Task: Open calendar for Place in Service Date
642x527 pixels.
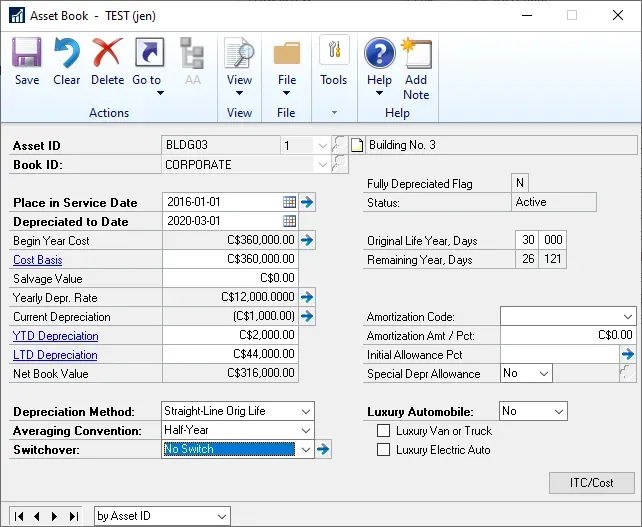Action: point(289,202)
